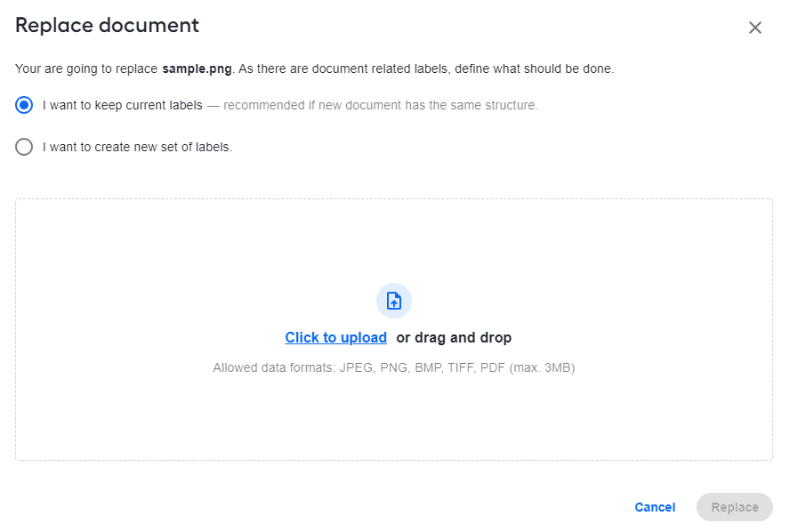Click the grey 'recommended if new document' hint
The width and height of the screenshot is (790, 532).
[x=381, y=105]
